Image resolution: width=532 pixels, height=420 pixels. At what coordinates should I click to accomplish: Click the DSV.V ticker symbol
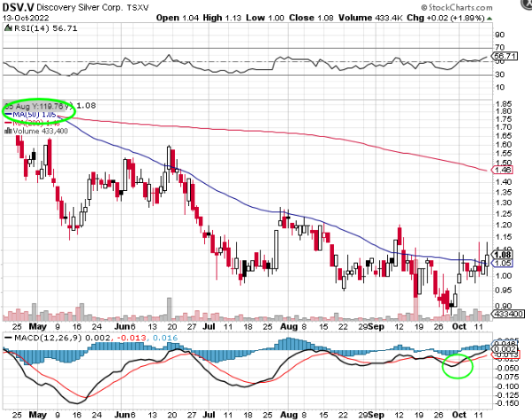pyautogui.click(x=19, y=7)
